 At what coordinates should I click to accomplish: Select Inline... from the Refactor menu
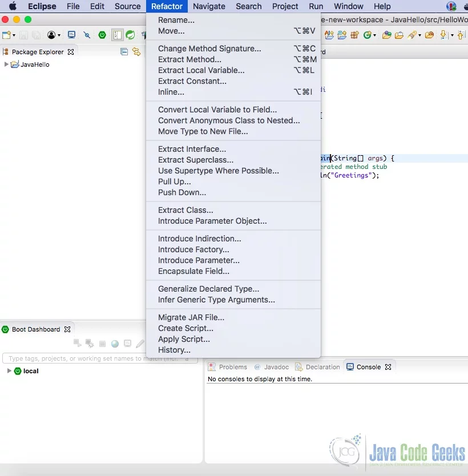233,92
